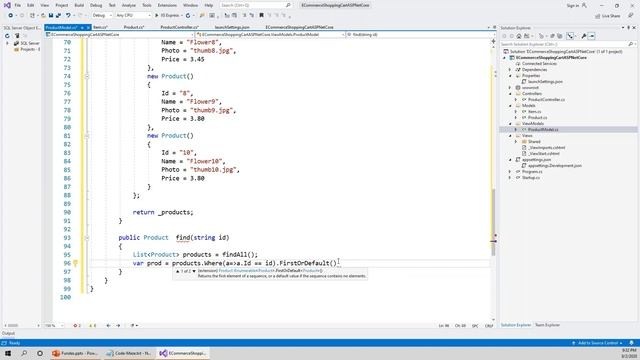This screenshot has width=640, height=360.
Task: Switch to the launchSettings.json tab
Action: click(x=232, y=27)
